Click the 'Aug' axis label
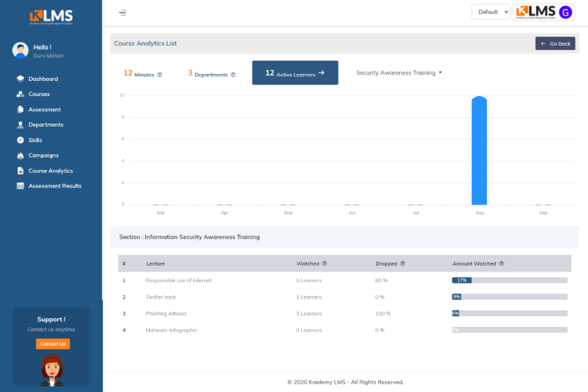This screenshot has height=392, width=588. coord(479,212)
